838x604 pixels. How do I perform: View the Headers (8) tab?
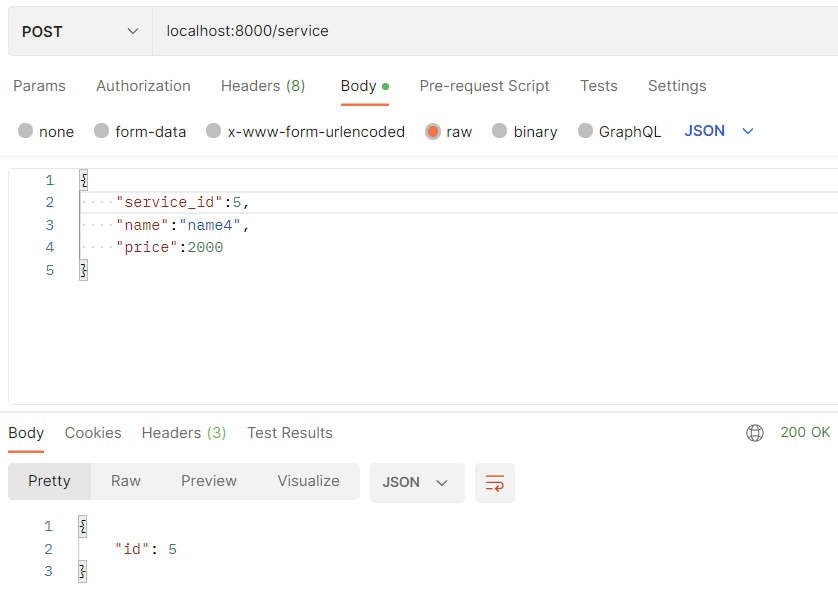pyautogui.click(x=262, y=86)
